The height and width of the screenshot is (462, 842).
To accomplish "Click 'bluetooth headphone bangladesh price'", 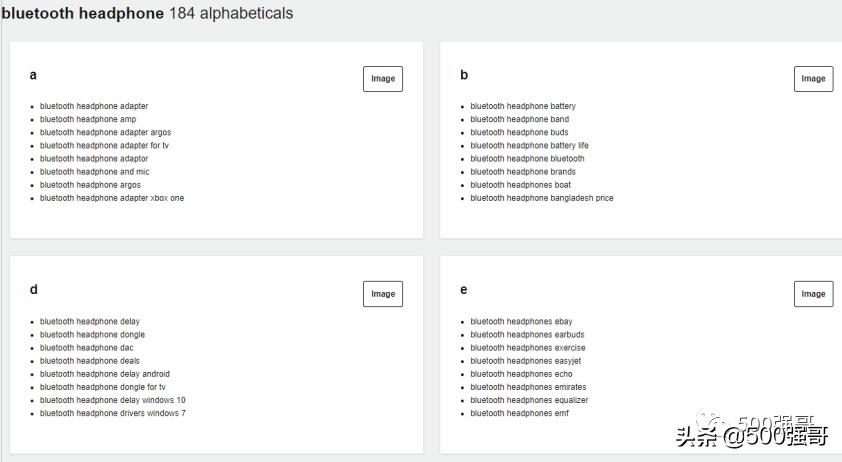I will (542, 198).
